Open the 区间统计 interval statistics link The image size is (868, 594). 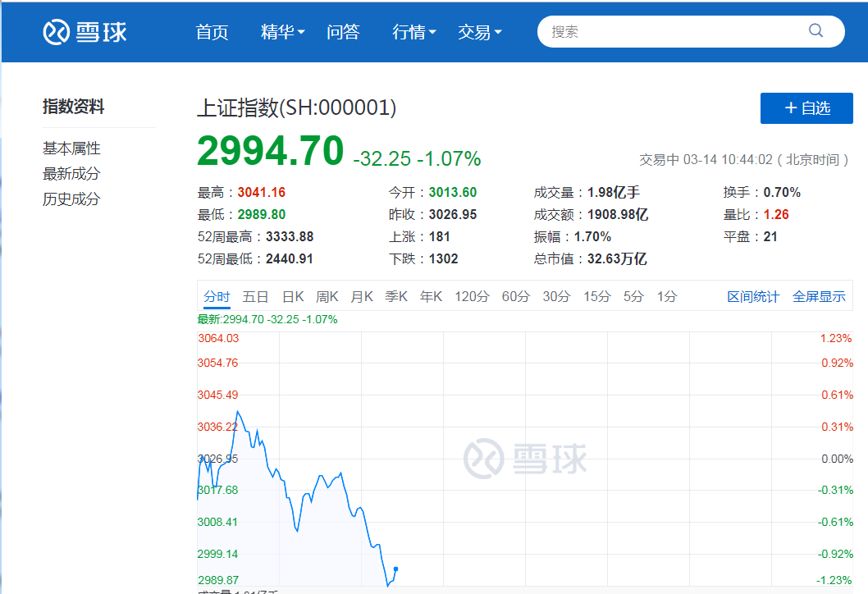coord(753,297)
